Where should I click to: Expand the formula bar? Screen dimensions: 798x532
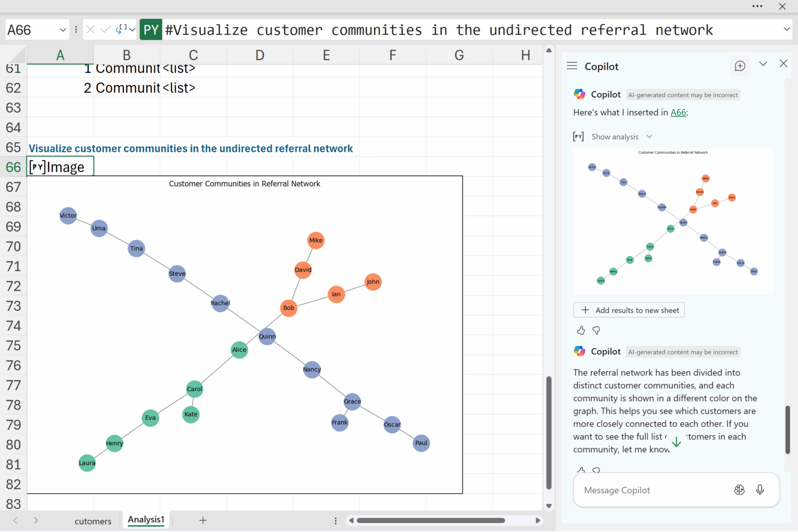[x=787, y=30]
